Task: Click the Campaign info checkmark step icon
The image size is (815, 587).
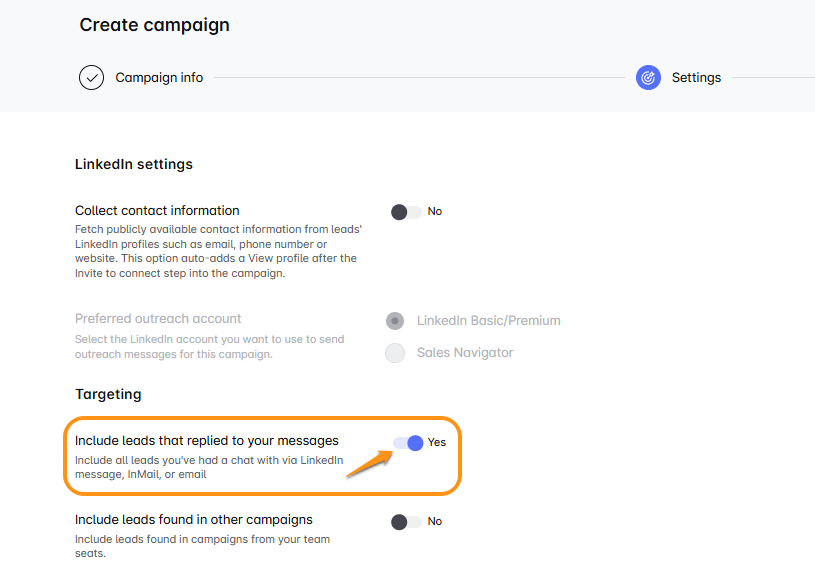Action: (x=92, y=77)
